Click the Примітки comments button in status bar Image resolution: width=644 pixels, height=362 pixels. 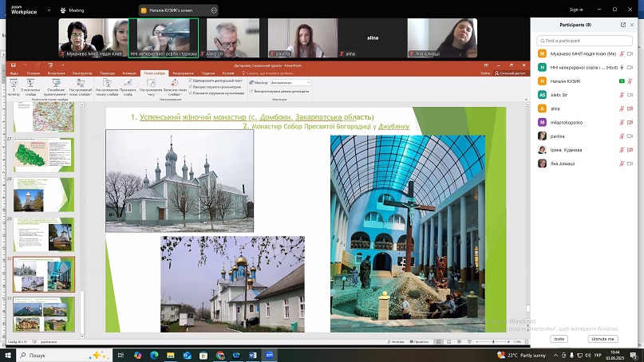point(419,341)
